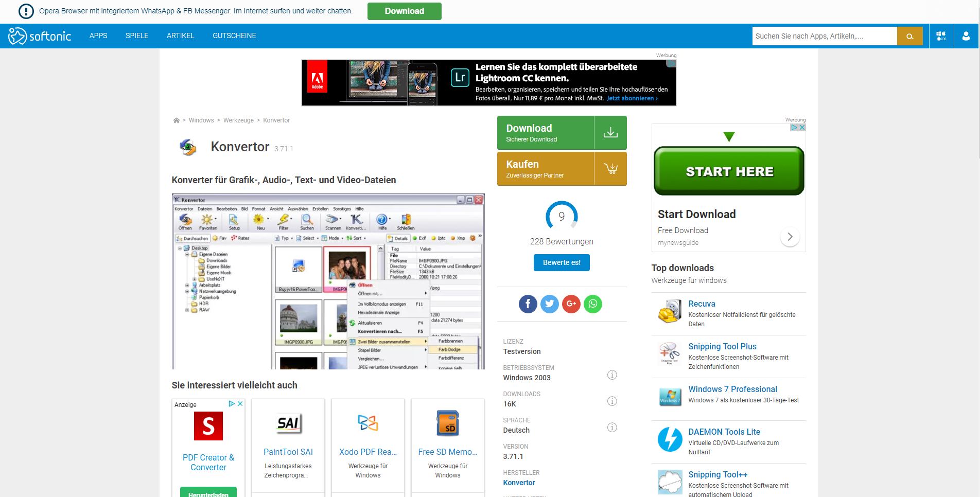980x497 pixels.
Task: Open the platforms selector icon
Action: click(x=941, y=36)
